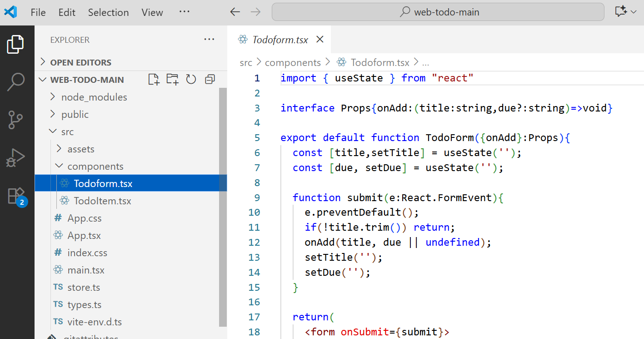The width and height of the screenshot is (644, 339).
Task: Click 'undefined' on line 12
Action: click(453, 242)
